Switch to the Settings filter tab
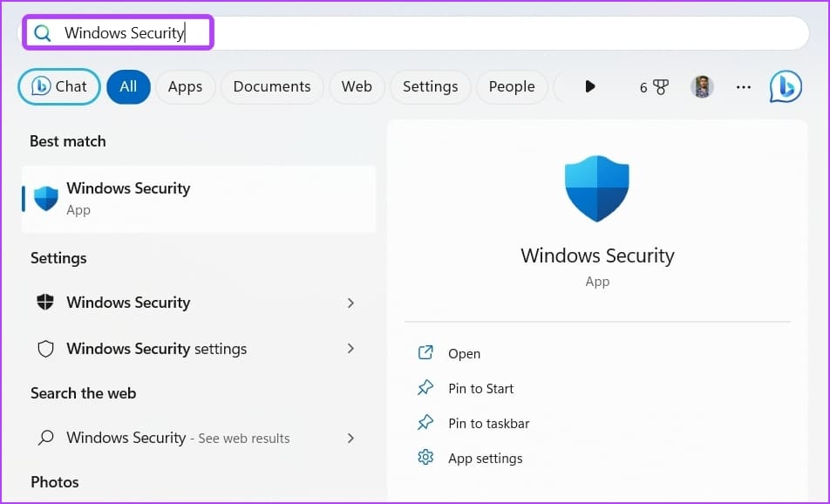Image resolution: width=830 pixels, height=504 pixels. [431, 86]
